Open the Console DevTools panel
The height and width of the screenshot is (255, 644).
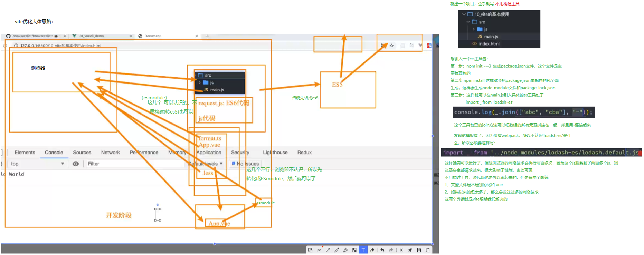(x=54, y=153)
